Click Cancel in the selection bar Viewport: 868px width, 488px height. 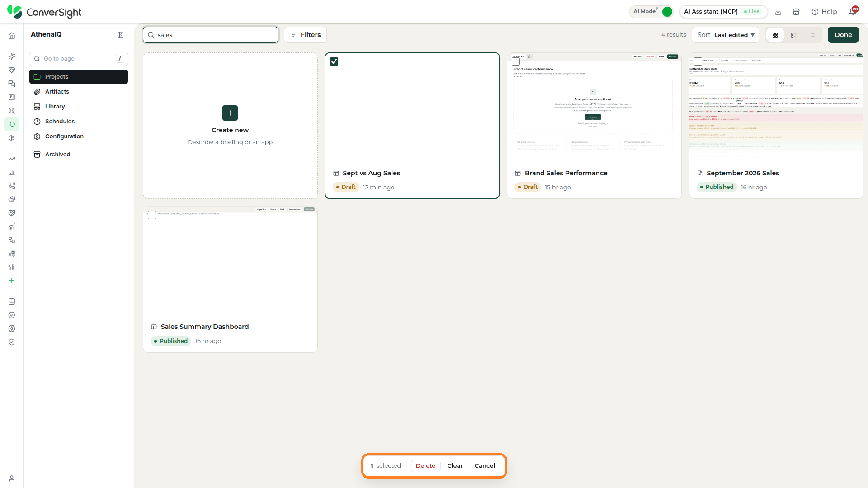tap(485, 466)
